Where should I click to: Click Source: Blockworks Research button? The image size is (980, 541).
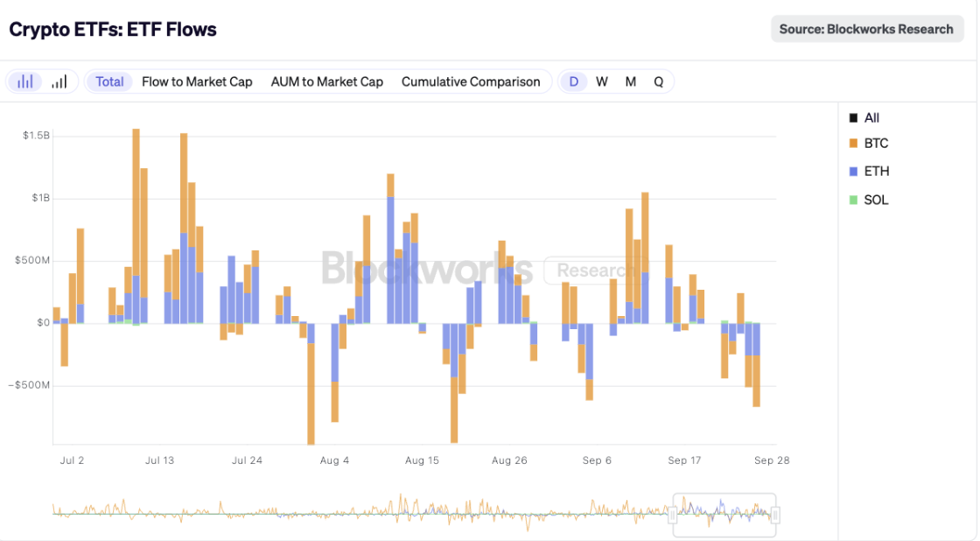click(866, 29)
